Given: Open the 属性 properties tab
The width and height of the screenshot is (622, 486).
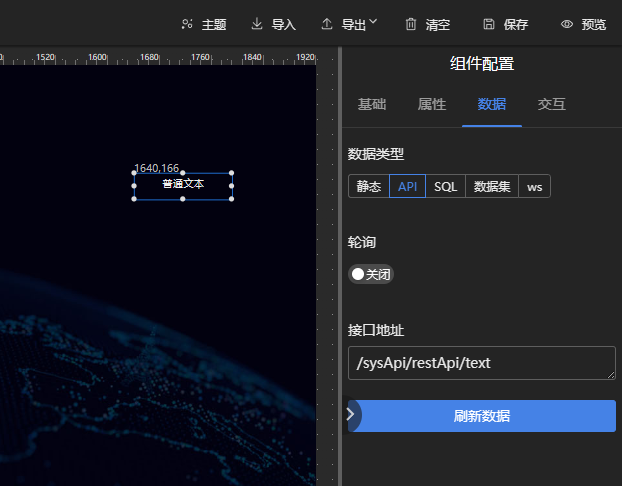Looking at the screenshot, I should pyautogui.click(x=432, y=104).
